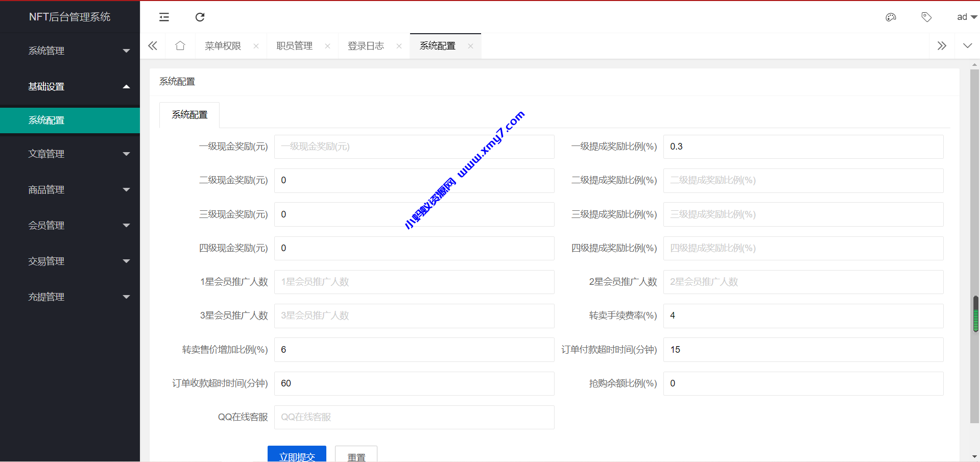Refresh the current page

click(200, 17)
